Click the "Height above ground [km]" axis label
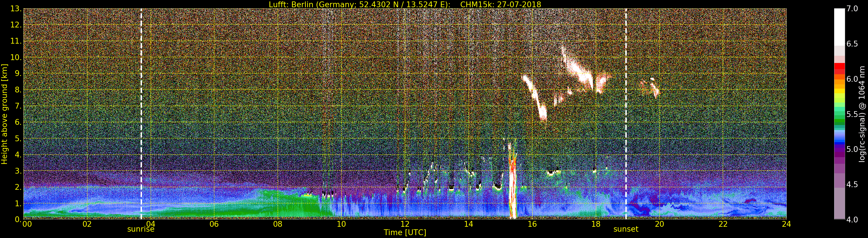 tap(4, 114)
